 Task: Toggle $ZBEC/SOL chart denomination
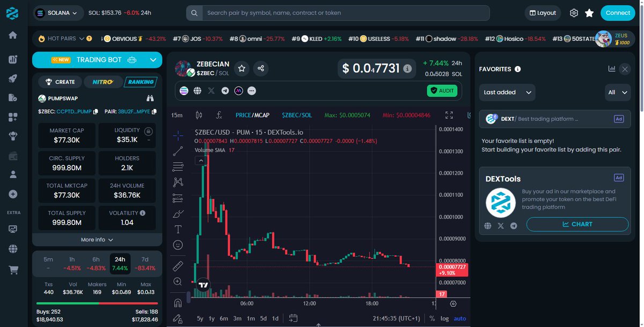297,115
